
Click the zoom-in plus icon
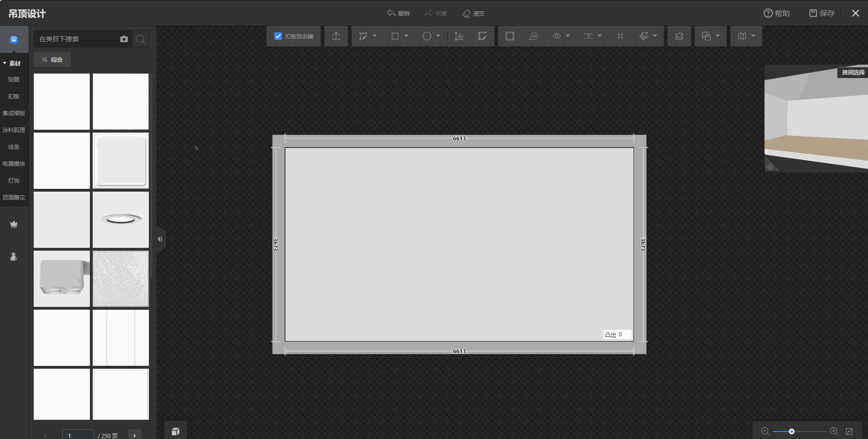[834, 431]
